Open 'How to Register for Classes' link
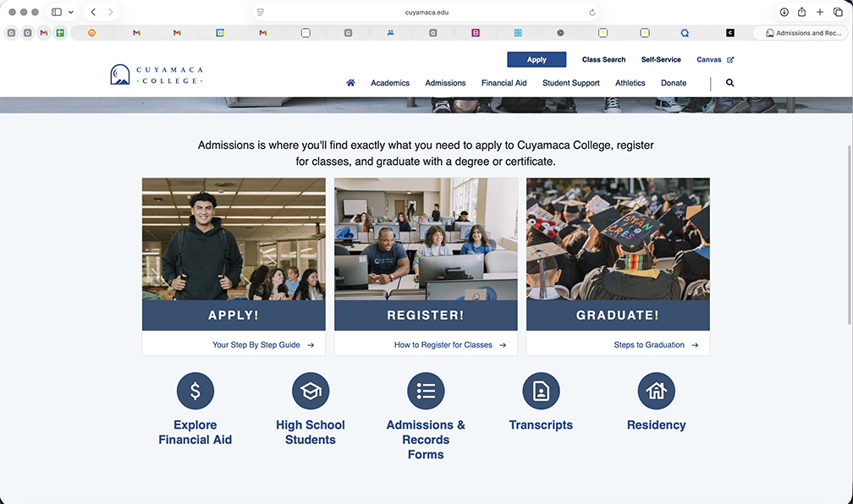 pyautogui.click(x=450, y=345)
